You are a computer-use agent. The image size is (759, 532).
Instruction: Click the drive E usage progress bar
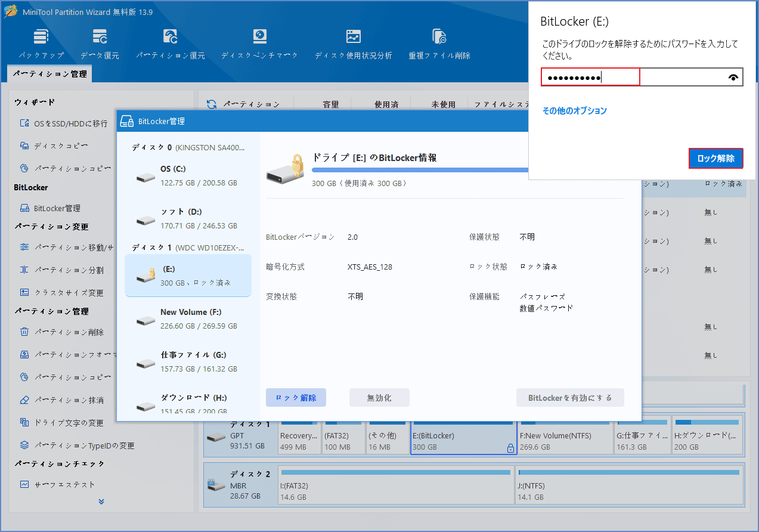click(x=420, y=170)
